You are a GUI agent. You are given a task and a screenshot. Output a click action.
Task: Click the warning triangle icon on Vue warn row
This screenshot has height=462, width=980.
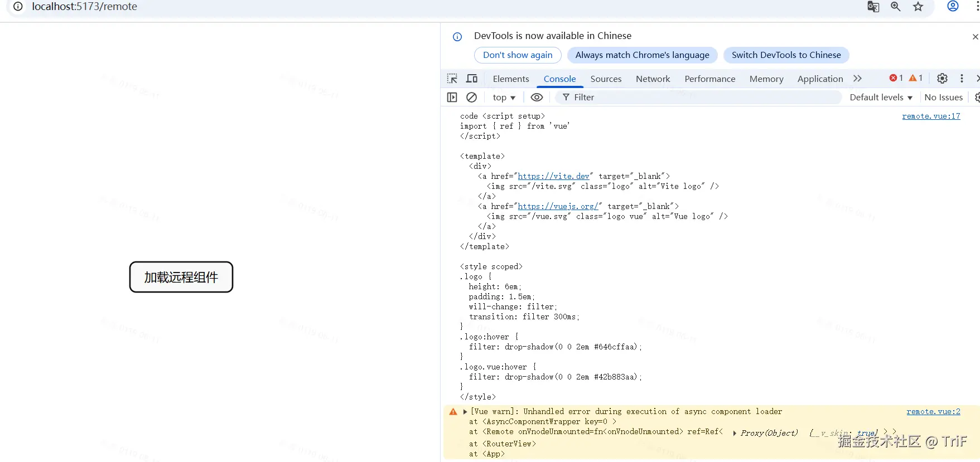pyautogui.click(x=453, y=412)
